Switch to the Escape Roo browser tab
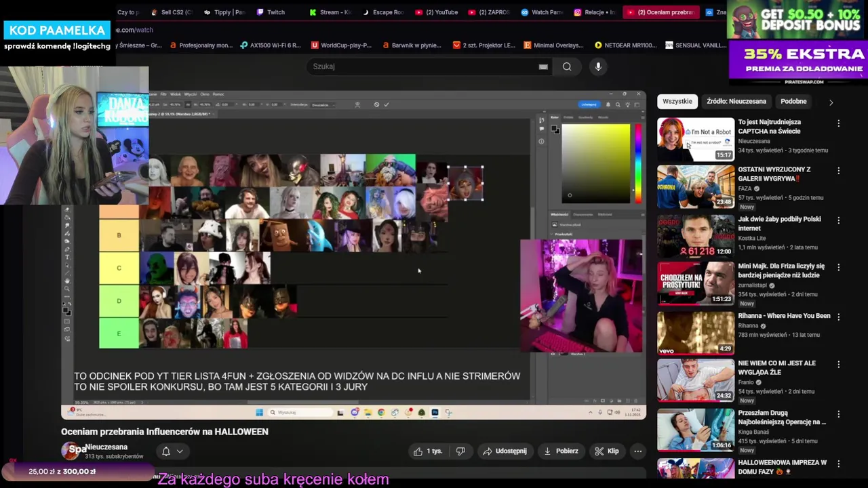The width and height of the screenshot is (868, 488). [x=382, y=12]
